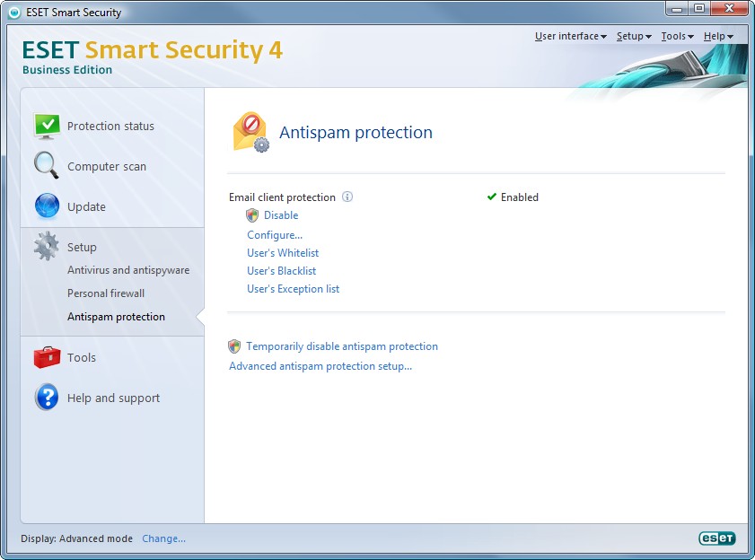Click Change... to switch display mode
Screen dimensions: 755x560
163,538
